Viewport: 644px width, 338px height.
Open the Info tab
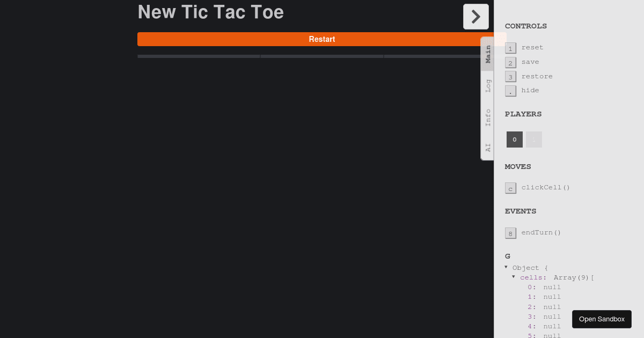tap(488, 117)
